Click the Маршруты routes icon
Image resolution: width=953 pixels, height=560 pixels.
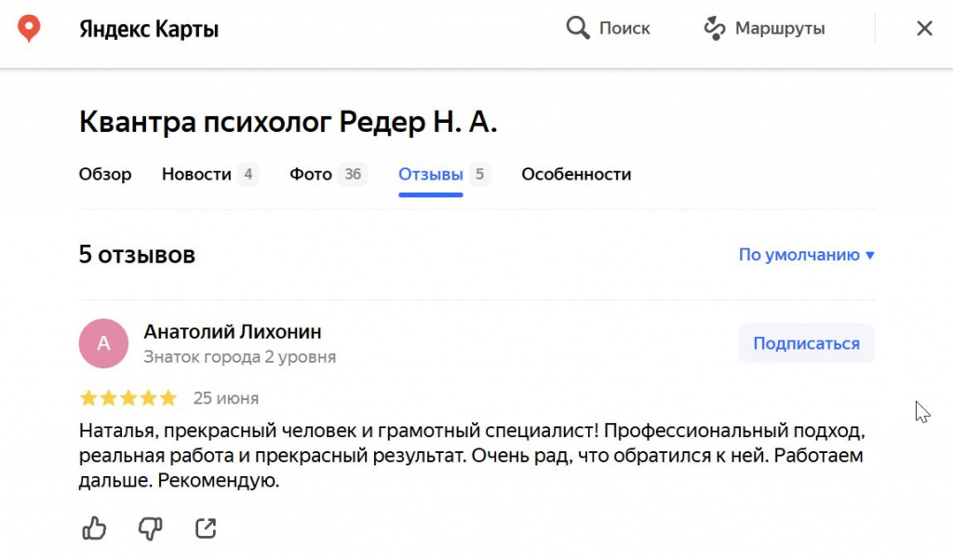pyautogui.click(x=714, y=28)
